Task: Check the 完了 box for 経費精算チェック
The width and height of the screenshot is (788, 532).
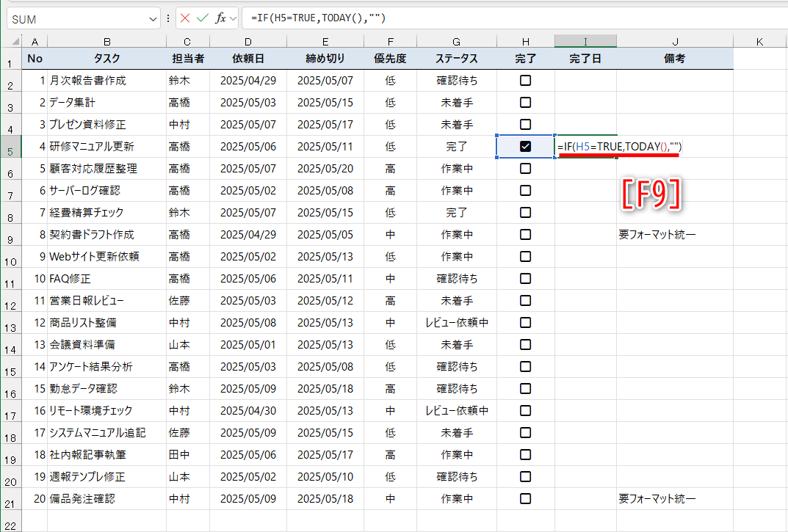Action: (x=525, y=213)
